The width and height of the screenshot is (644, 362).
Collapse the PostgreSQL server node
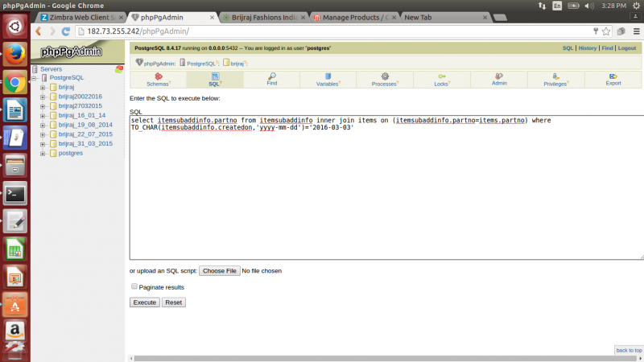pos(34,78)
